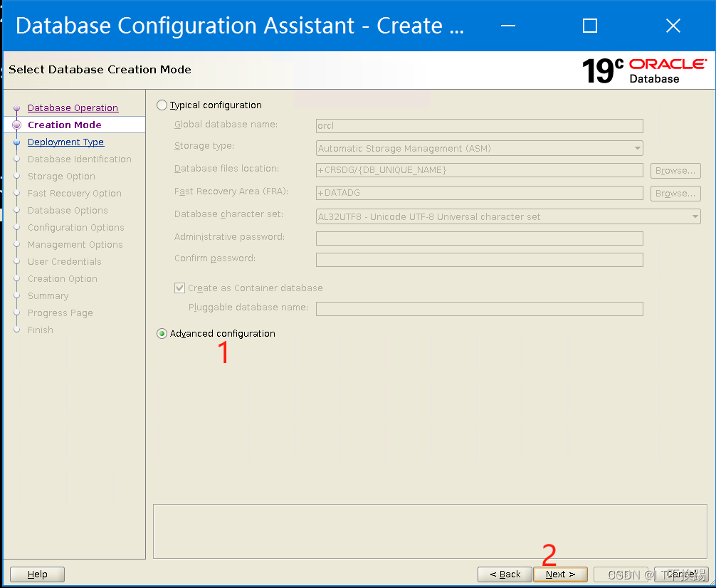
Task: Click the Pluggable database name field
Action: [480, 308]
